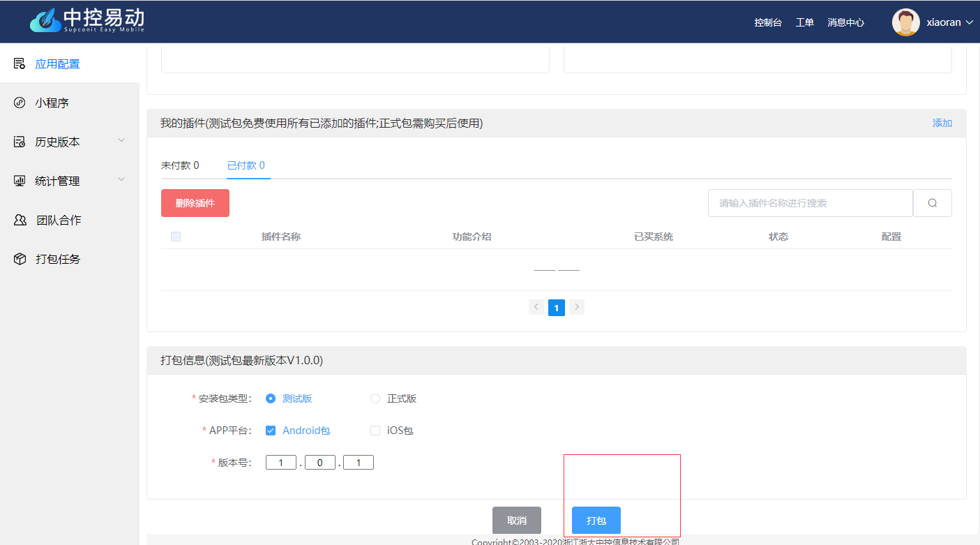Click the minor version number field
The height and width of the screenshot is (545, 980).
[320, 462]
